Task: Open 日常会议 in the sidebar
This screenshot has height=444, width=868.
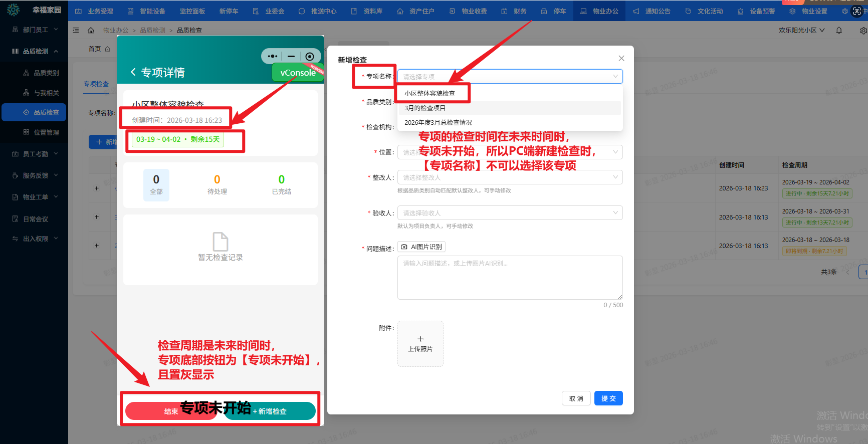Action: click(34, 219)
